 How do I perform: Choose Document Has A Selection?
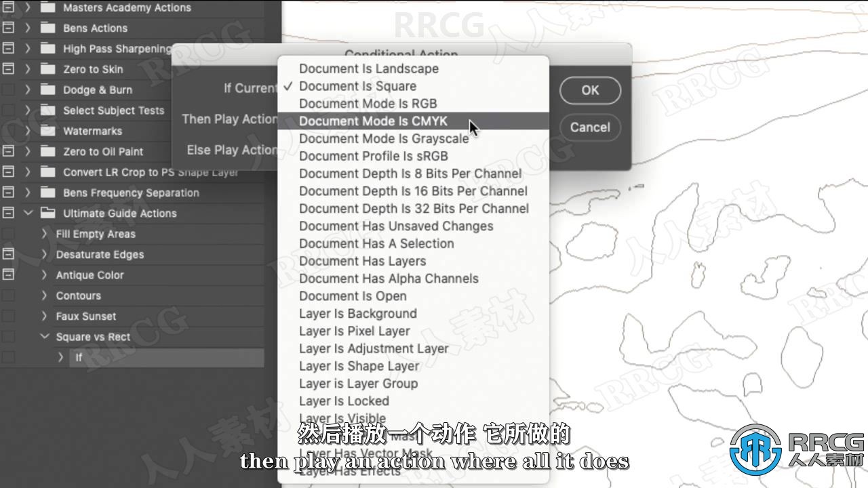tap(413, 243)
